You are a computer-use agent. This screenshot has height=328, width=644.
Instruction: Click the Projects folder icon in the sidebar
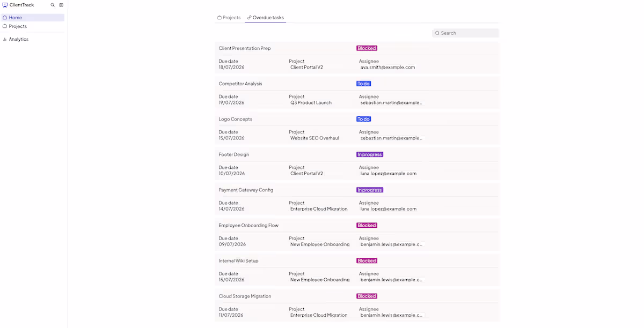5,26
